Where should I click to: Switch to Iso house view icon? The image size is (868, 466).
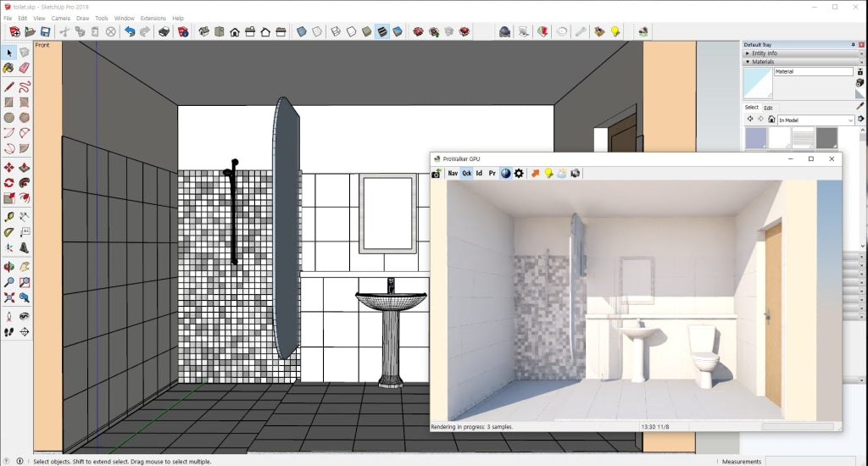coord(204,31)
